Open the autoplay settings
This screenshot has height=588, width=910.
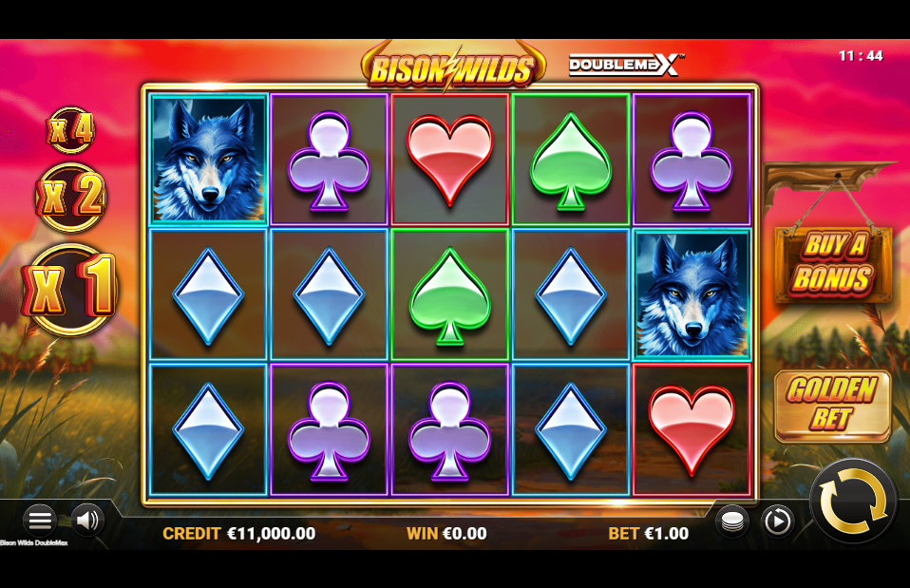777,522
